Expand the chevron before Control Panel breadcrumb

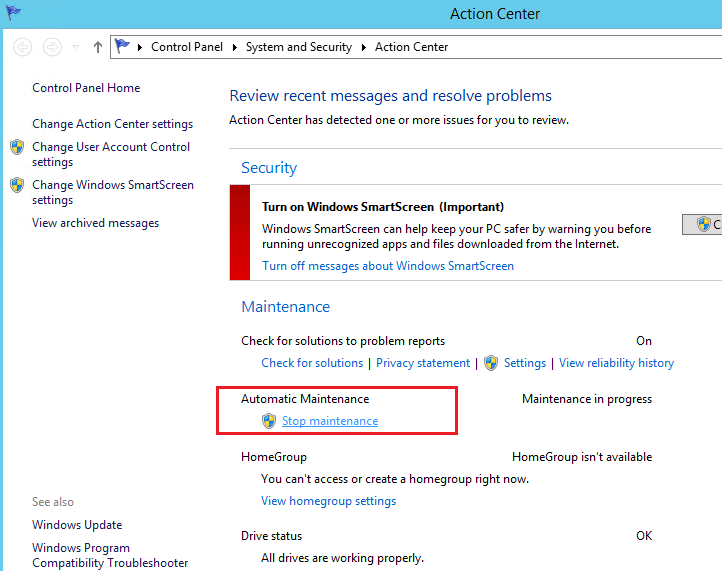coord(140,47)
